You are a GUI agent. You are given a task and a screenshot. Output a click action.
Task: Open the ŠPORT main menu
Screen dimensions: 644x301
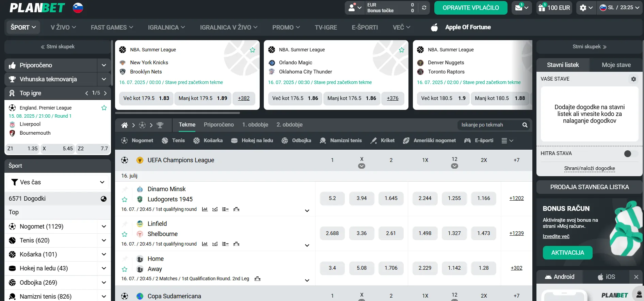[23, 27]
